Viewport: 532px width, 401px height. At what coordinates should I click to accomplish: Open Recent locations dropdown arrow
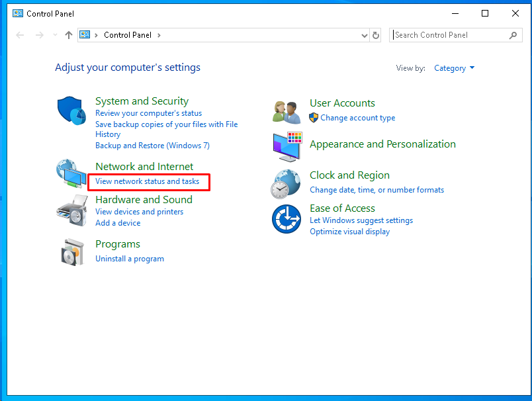(x=56, y=35)
